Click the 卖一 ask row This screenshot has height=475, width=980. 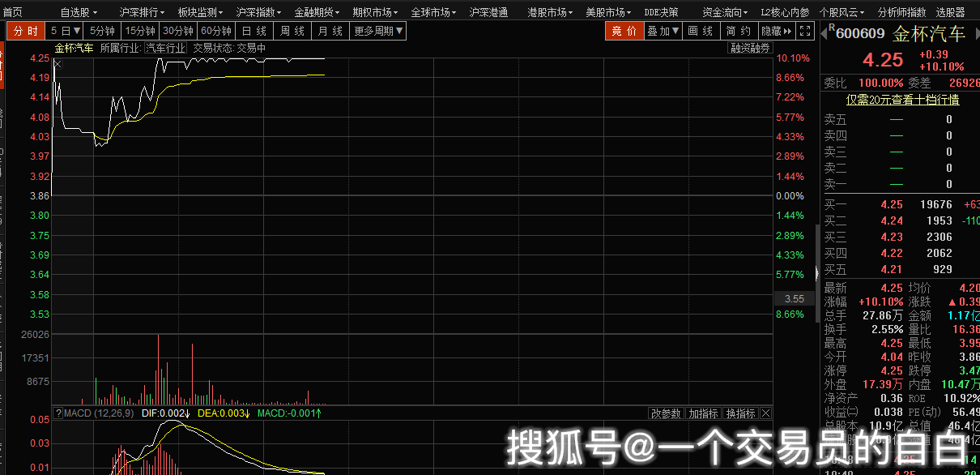click(x=901, y=184)
